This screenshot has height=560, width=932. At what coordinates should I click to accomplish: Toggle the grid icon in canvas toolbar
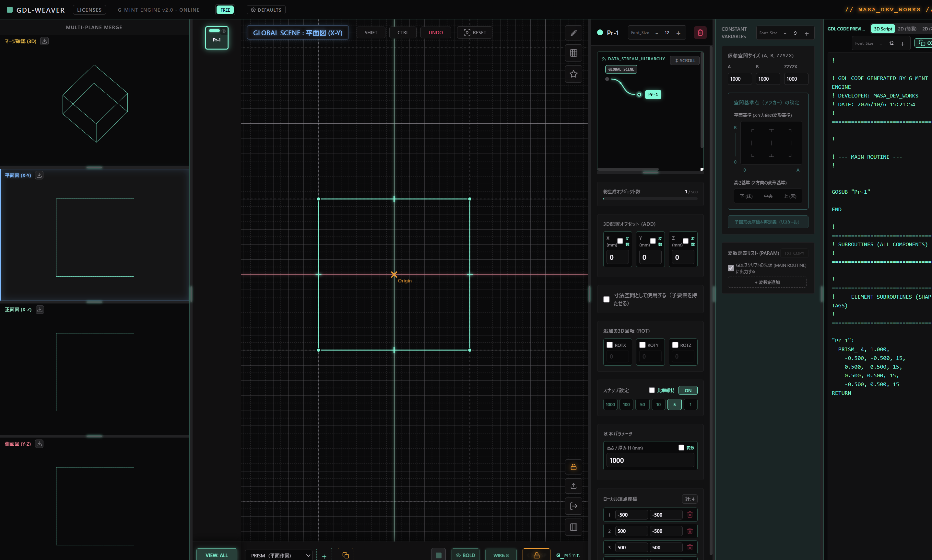(x=573, y=53)
